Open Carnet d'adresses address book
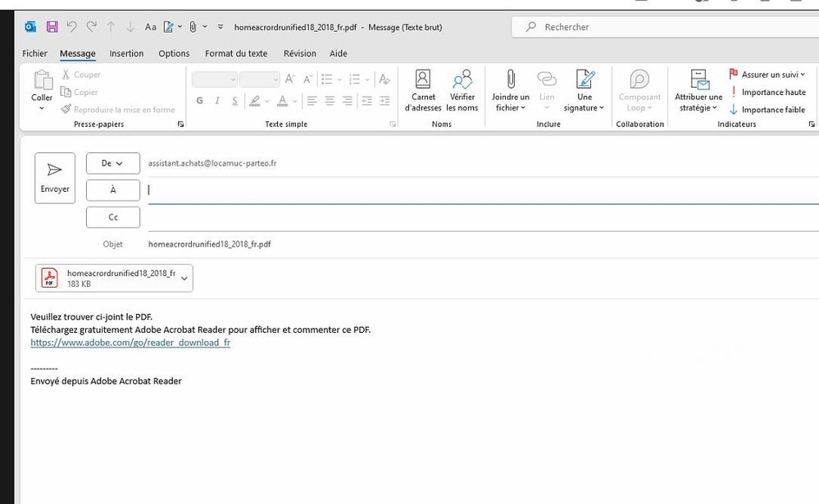Image resolution: width=819 pixels, height=504 pixels. click(423, 90)
